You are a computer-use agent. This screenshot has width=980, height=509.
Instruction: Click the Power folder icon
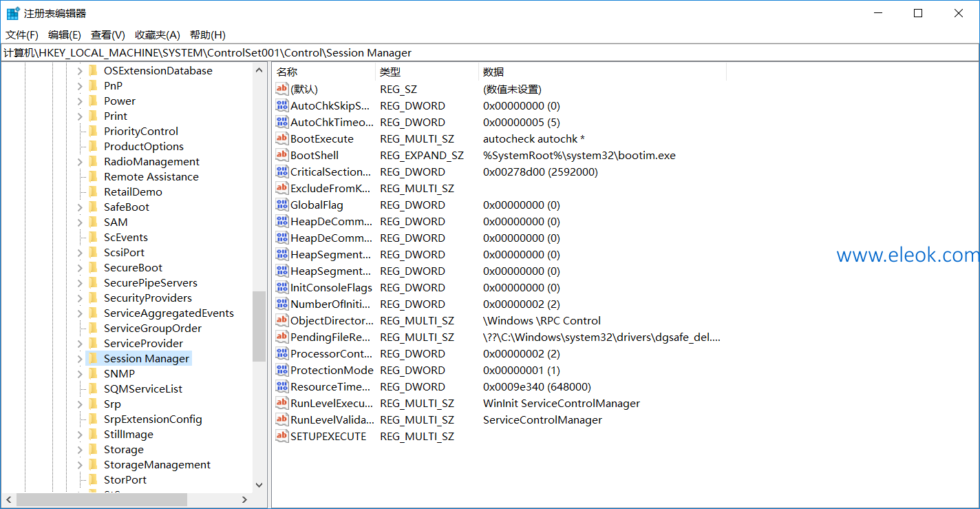tap(93, 101)
